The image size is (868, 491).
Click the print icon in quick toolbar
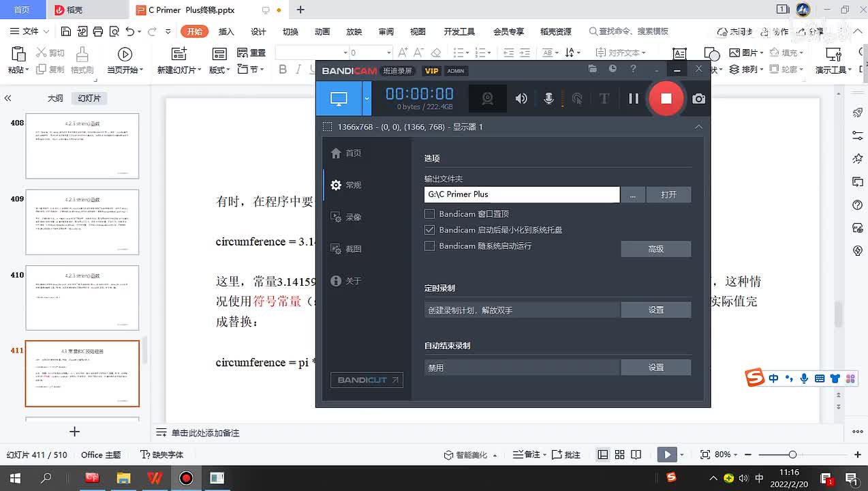click(x=98, y=31)
